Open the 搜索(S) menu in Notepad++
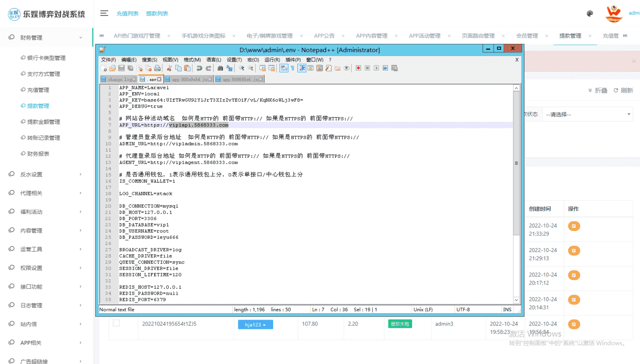Image resolution: width=640 pixels, height=364 pixels. pyautogui.click(x=149, y=60)
